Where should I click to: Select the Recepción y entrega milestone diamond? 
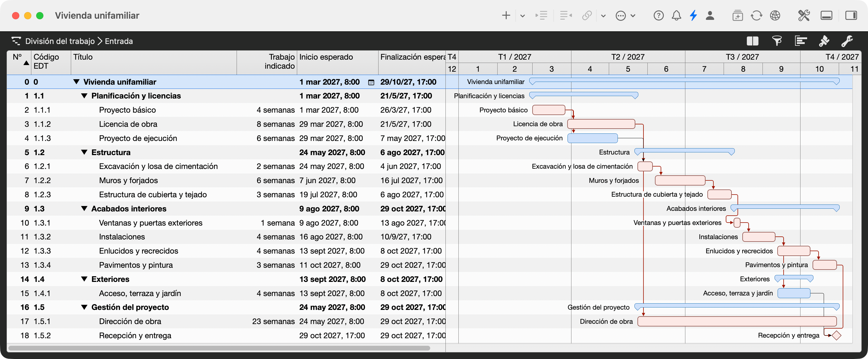click(836, 336)
